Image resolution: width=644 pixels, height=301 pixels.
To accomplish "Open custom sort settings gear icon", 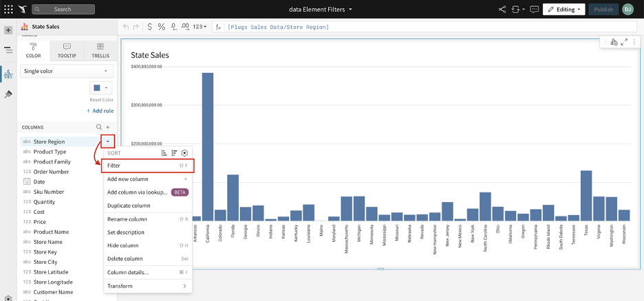I will pos(184,153).
